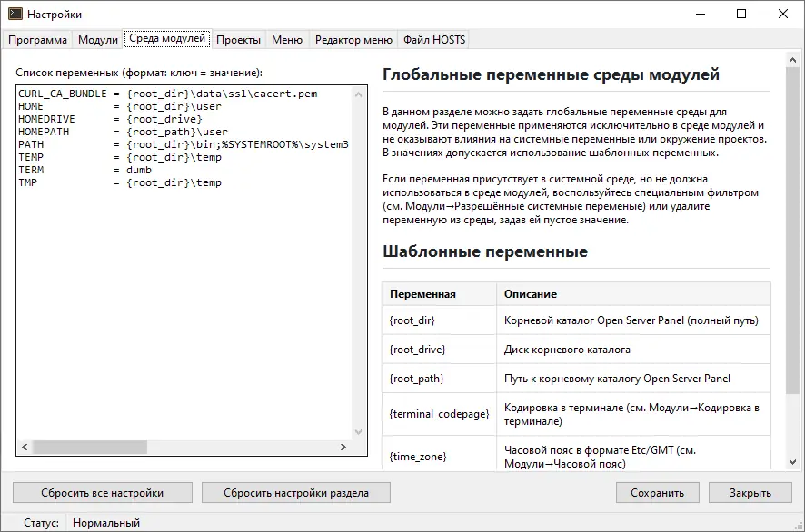Maximize the Настройки window
The image size is (805, 532).
(x=742, y=15)
